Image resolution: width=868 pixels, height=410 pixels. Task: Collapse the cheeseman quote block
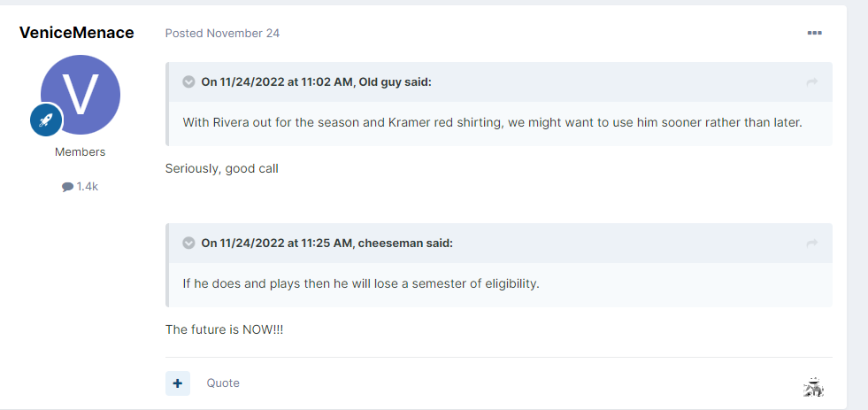click(x=188, y=244)
